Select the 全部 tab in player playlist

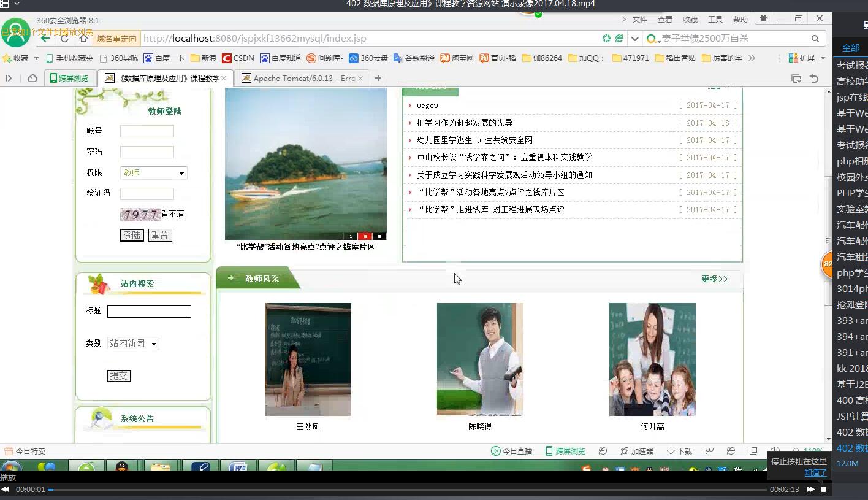click(x=850, y=47)
